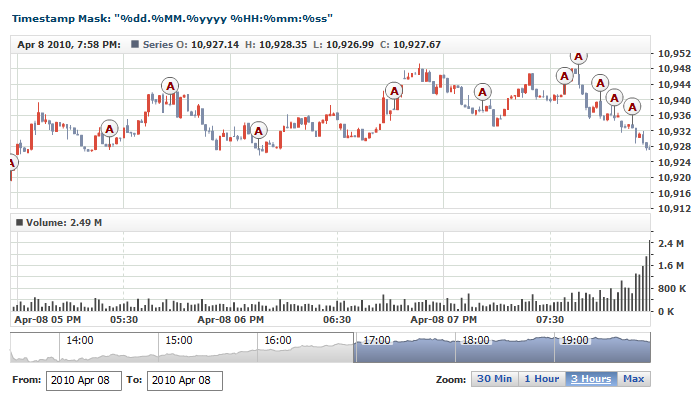Click the scroller's left range handle
Screen dimensions: 700x400
point(355,349)
